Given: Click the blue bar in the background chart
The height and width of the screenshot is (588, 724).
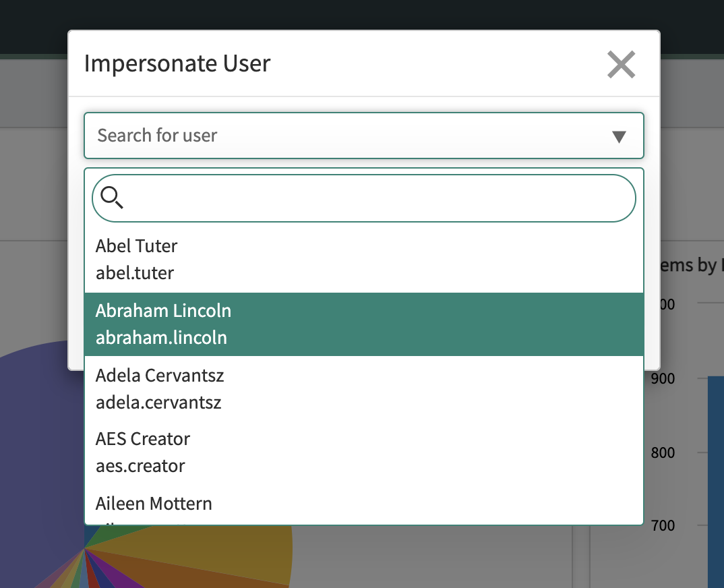Looking at the screenshot, I should click(x=716, y=472).
